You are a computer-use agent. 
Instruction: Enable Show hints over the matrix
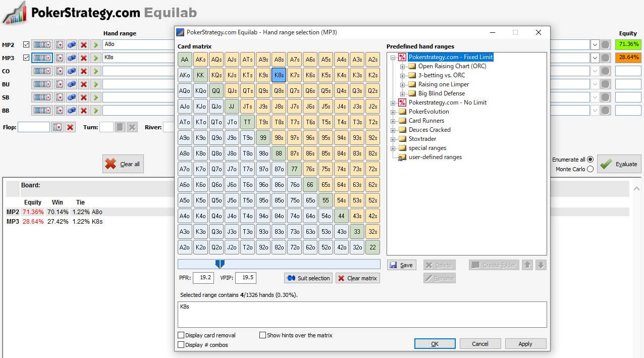262,335
